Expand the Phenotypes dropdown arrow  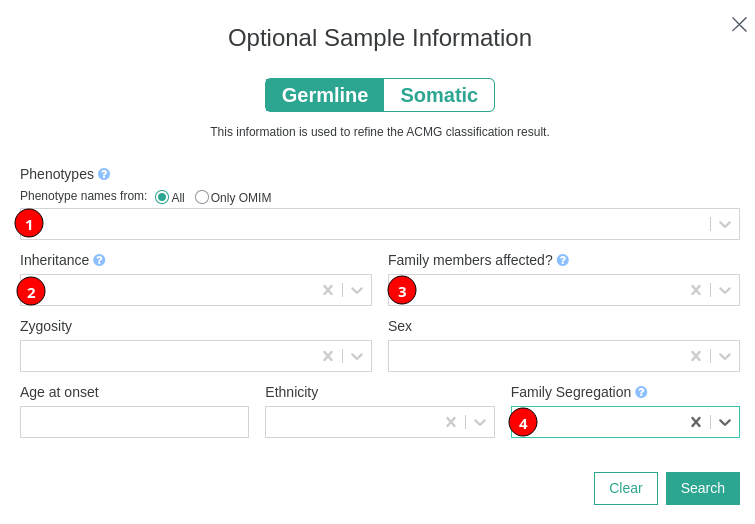coord(725,224)
